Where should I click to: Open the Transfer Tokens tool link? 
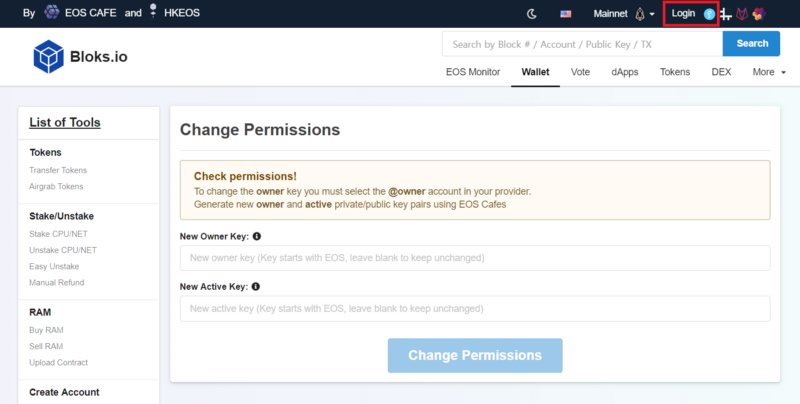[x=58, y=170]
